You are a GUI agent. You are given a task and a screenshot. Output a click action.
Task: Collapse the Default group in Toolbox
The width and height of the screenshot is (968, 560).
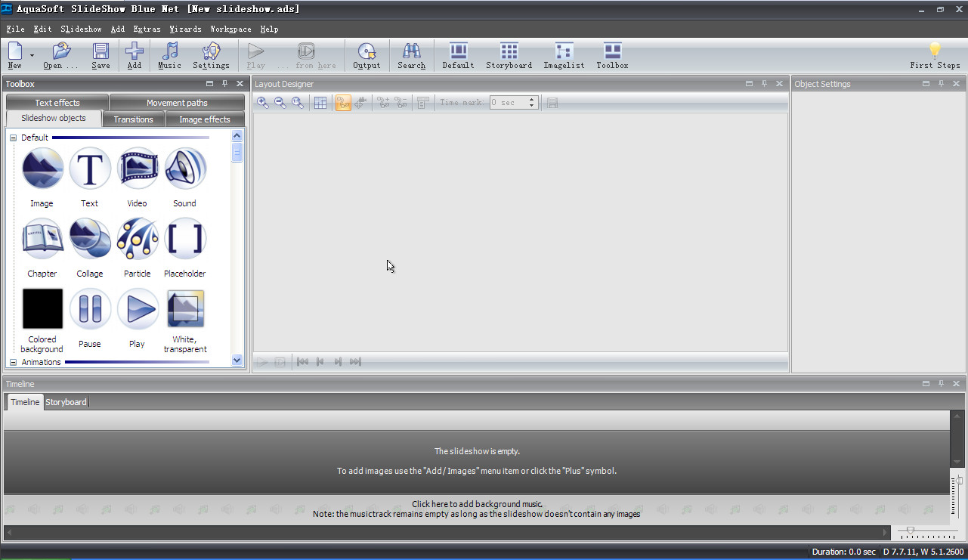[13, 138]
